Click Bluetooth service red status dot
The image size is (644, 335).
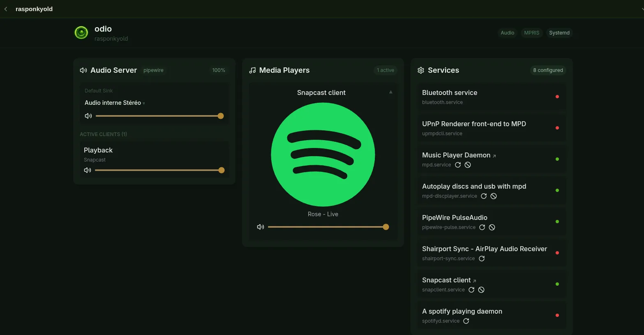557,97
